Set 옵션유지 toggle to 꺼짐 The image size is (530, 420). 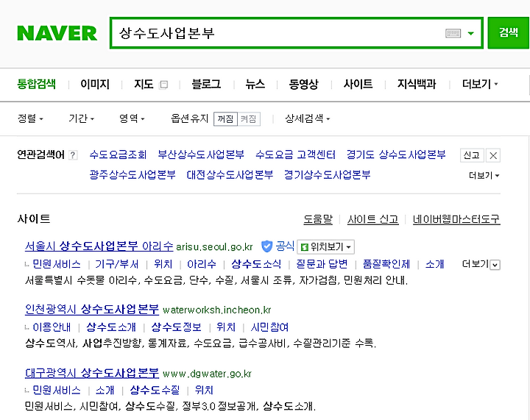pyautogui.click(x=225, y=119)
